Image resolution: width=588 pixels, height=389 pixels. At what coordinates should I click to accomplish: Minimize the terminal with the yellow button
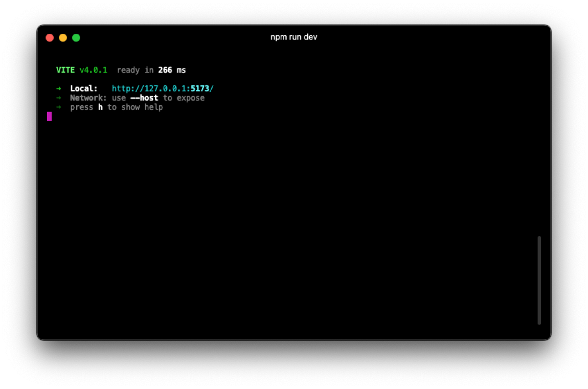pos(63,37)
